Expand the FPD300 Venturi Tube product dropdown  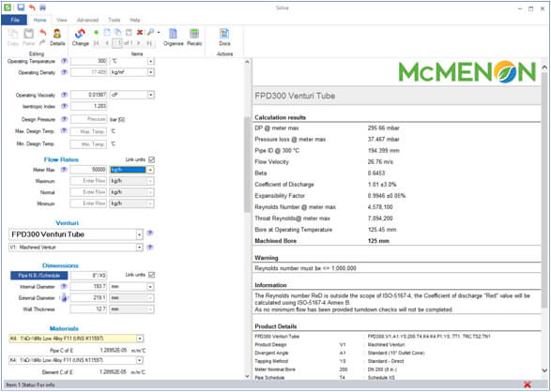[140, 234]
